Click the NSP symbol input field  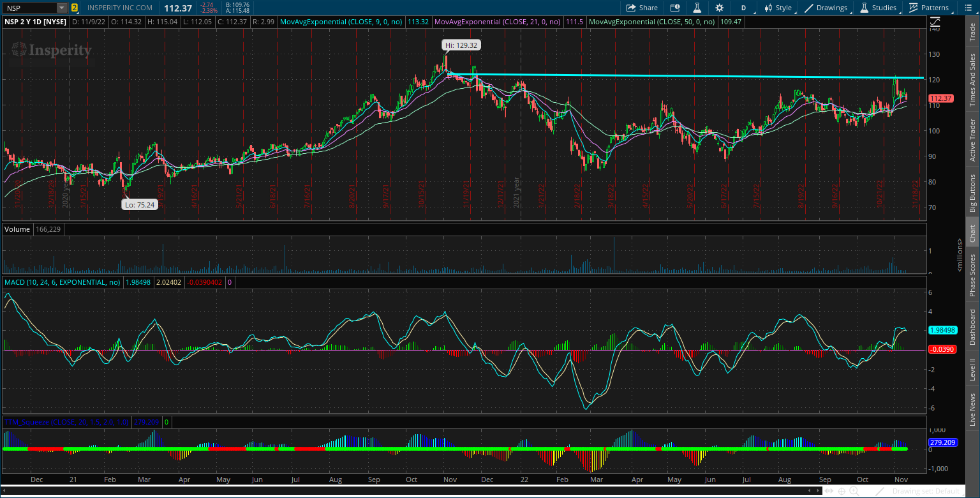point(30,8)
